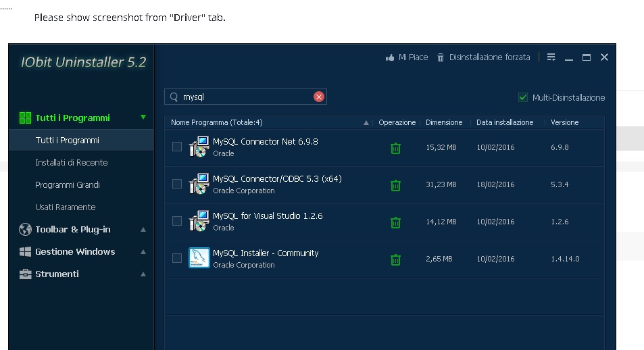Click the 31,23 MB size value
Viewport: 644px width, 350px height.
click(441, 184)
